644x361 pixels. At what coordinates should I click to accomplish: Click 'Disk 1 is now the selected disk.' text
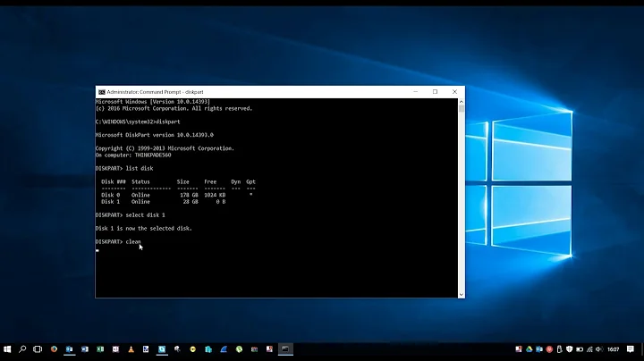click(144, 228)
